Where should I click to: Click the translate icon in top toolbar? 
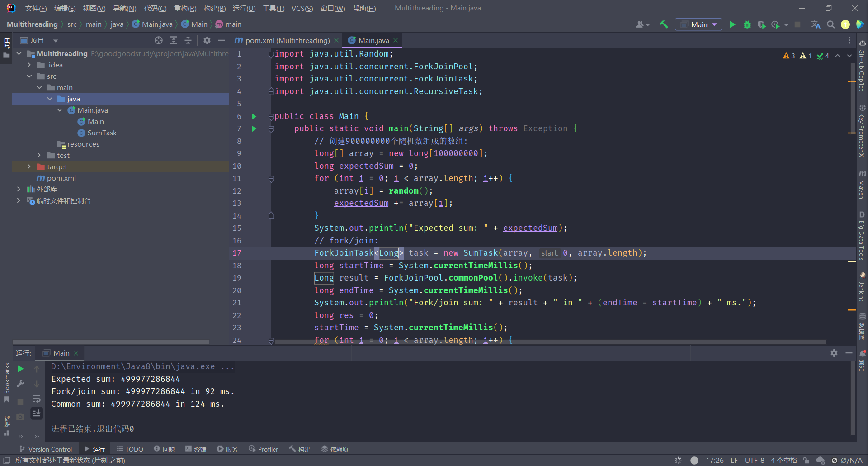[816, 24]
